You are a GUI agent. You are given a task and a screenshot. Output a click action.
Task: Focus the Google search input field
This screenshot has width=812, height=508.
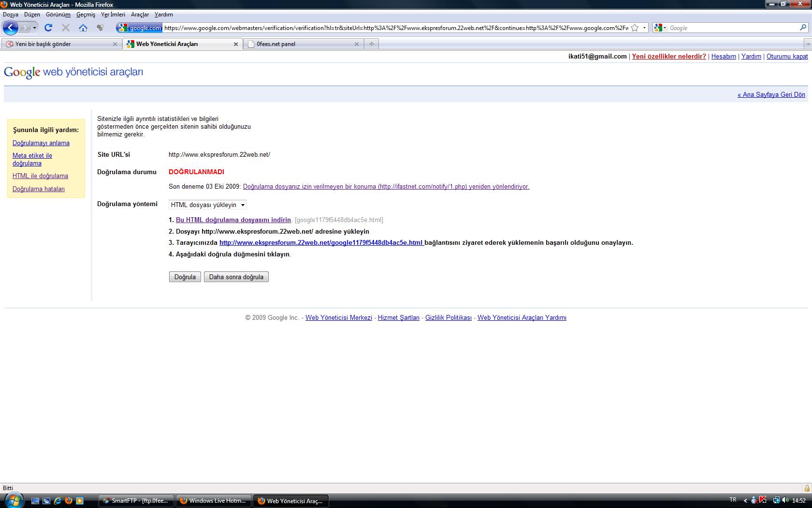(733, 28)
